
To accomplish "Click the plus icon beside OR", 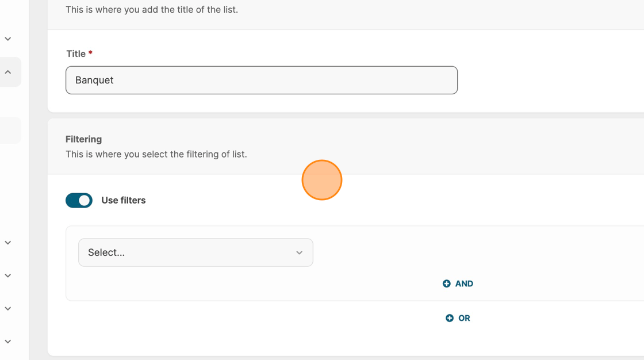I will click(x=450, y=318).
